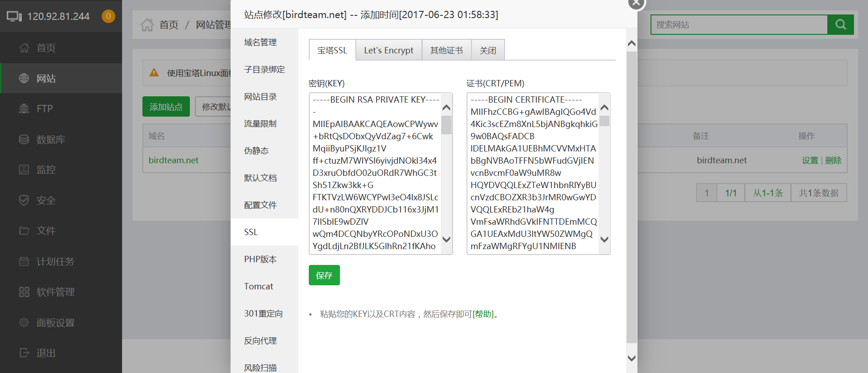Click the 1/1 page indicator
Image resolution: width=868 pixels, height=373 pixels.
pos(731,193)
